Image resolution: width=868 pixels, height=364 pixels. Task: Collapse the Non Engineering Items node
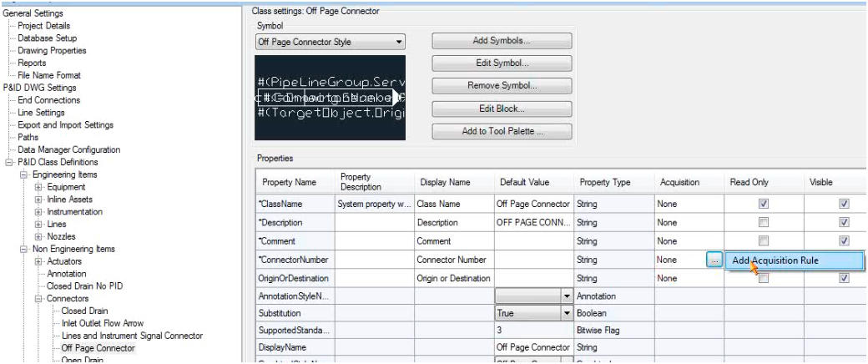pos(24,250)
